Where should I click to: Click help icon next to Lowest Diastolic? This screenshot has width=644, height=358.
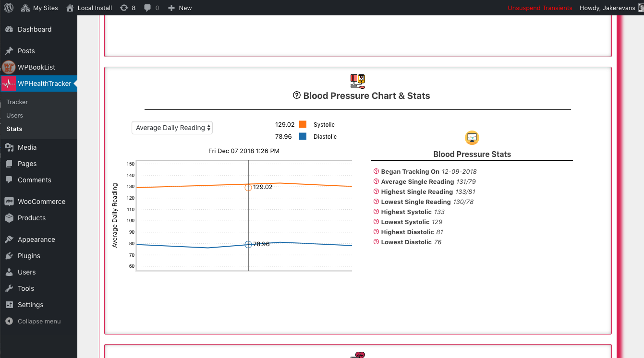point(376,242)
